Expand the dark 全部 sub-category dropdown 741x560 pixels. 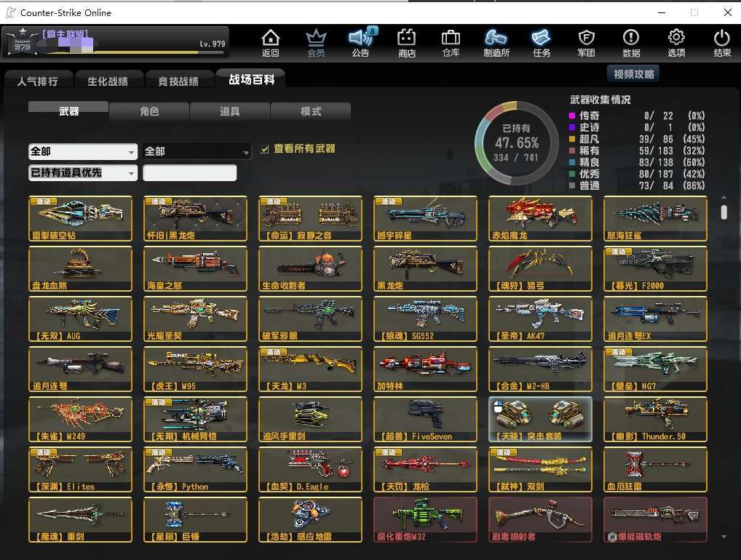pos(197,151)
